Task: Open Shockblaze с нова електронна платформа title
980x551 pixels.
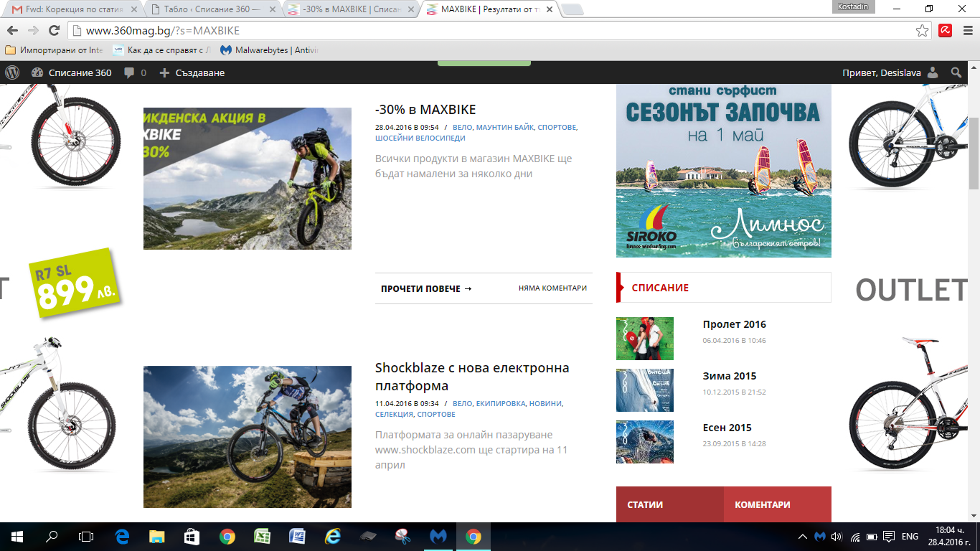Action: 472,377
